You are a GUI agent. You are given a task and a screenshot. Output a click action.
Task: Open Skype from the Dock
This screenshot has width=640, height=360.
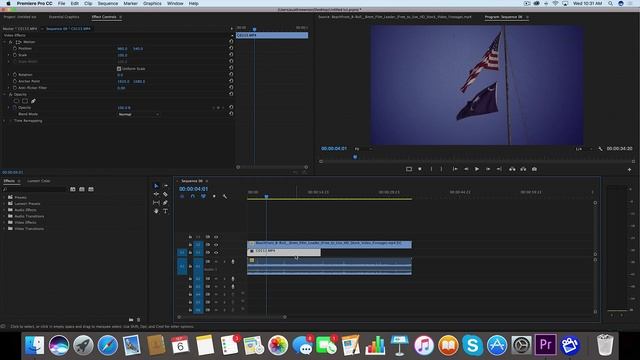point(472,345)
